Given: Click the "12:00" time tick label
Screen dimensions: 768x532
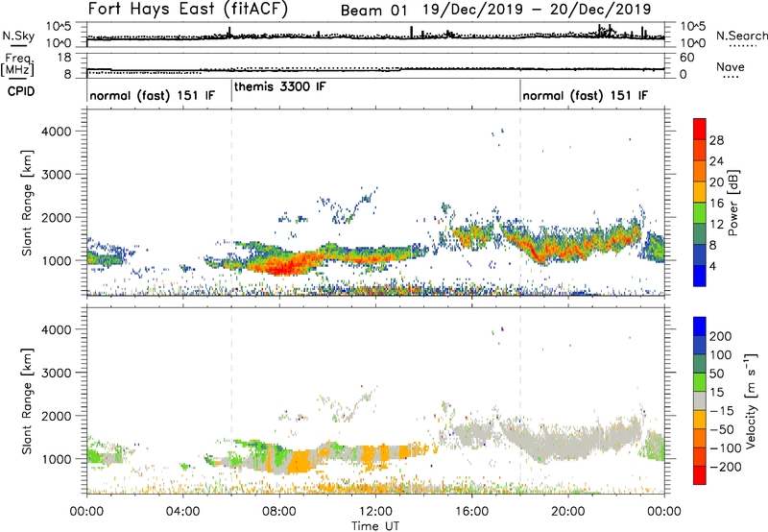Looking at the screenshot, I should pyautogui.click(x=375, y=512).
